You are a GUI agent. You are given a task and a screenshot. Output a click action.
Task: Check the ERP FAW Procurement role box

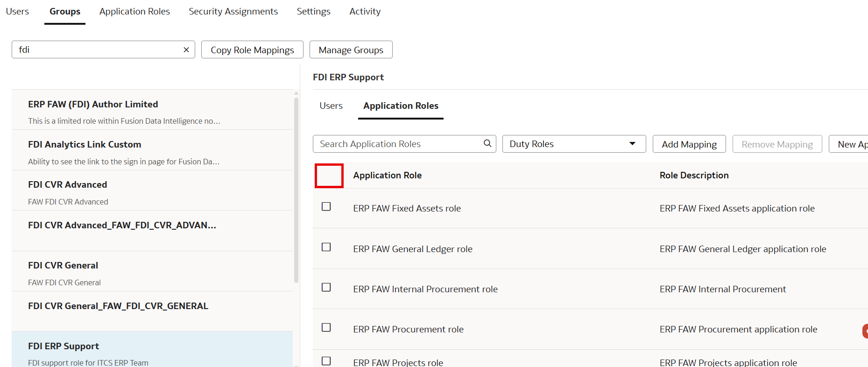tap(326, 327)
